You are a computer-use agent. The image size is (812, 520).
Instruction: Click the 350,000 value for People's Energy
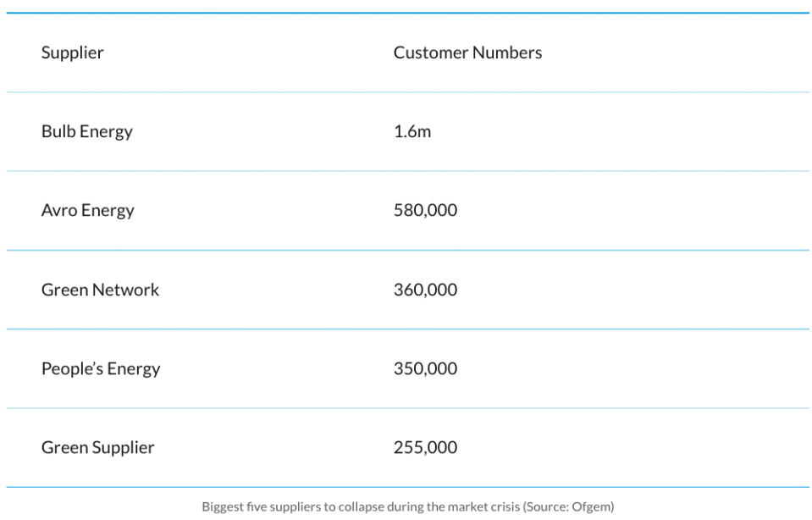(425, 368)
